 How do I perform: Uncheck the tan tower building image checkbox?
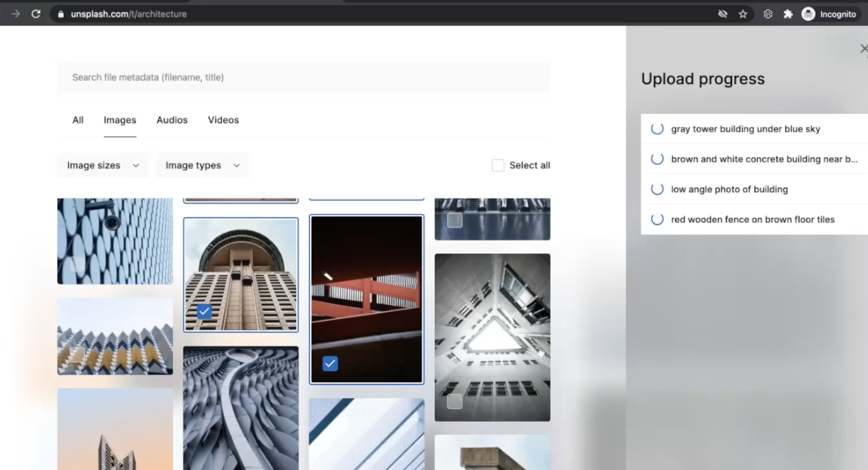coord(204,311)
